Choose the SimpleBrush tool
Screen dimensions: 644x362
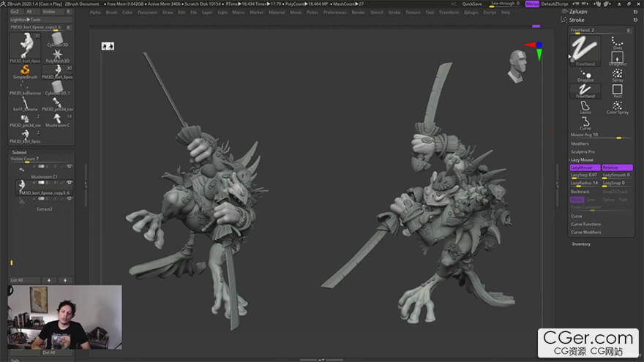pos(25,72)
